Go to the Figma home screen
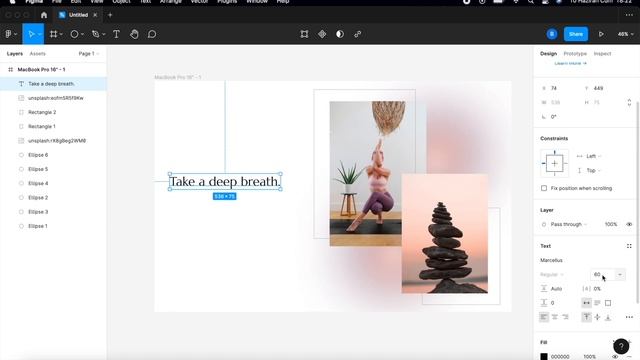Image resolution: width=640 pixels, height=360 pixels. (44, 15)
